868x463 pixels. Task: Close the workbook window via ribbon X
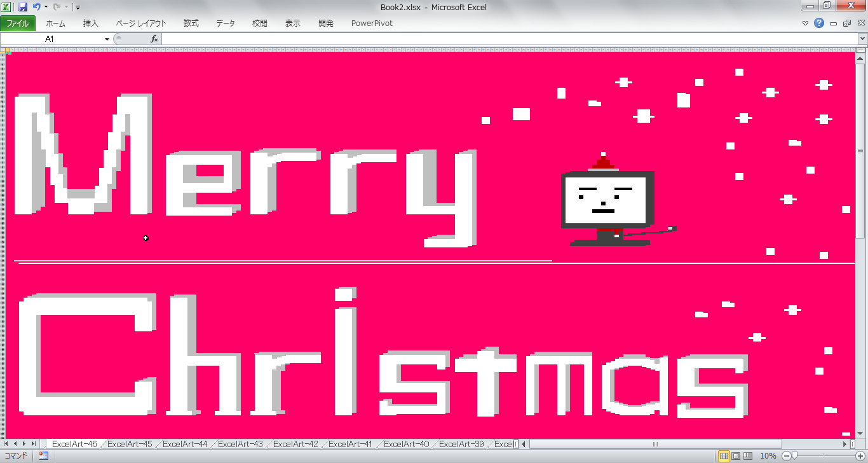click(x=861, y=24)
